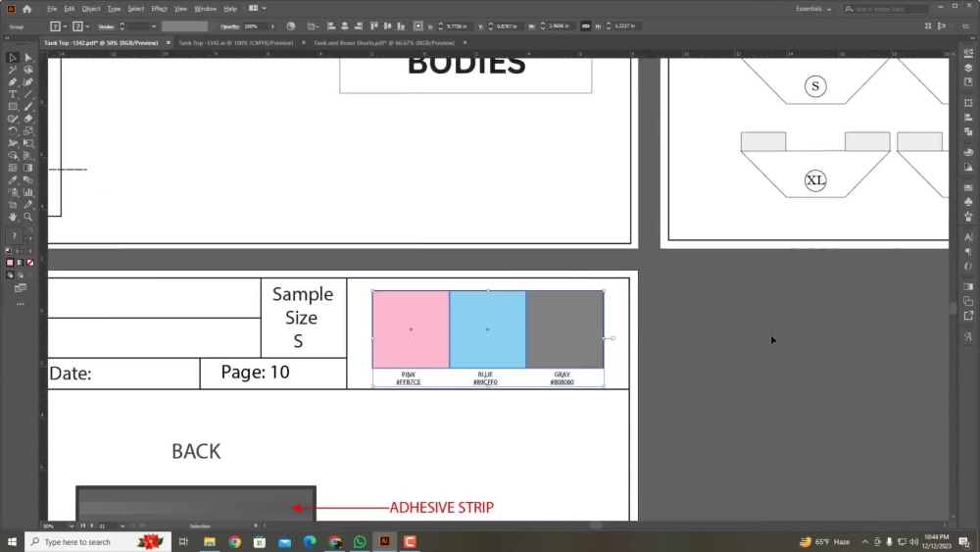The image size is (980, 552).
Task: Enable Draw Behind mode
Action: (20, 276)
